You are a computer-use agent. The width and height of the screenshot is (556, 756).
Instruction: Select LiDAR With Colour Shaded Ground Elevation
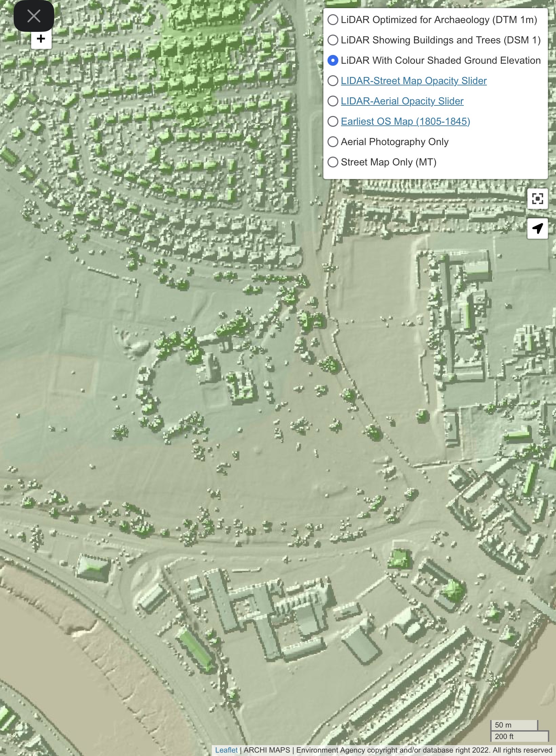click(x=333, y=60)
